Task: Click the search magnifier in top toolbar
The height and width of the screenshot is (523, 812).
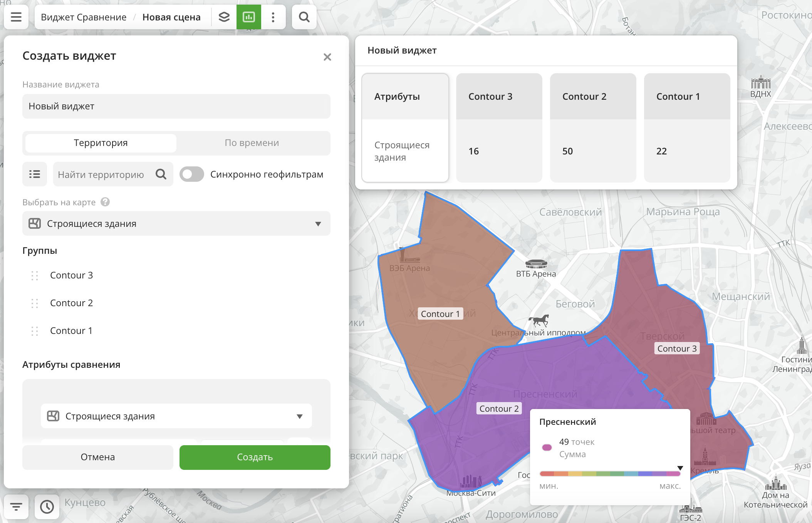Action: click(304, 17)
